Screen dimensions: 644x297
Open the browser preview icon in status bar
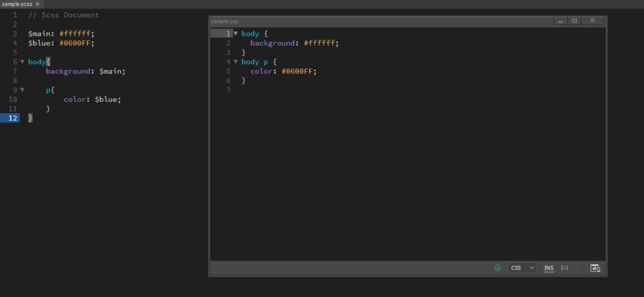[x=595, y=268]
